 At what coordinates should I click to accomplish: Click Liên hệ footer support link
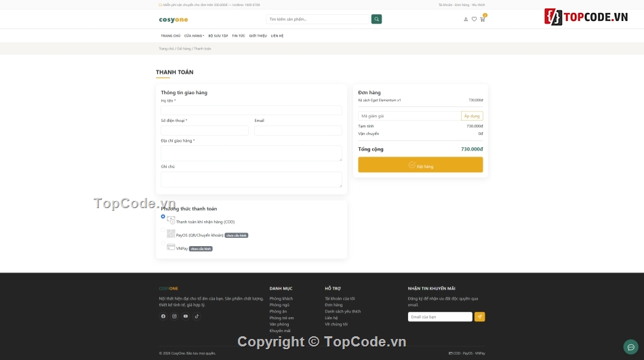click(x=331, y=318)
